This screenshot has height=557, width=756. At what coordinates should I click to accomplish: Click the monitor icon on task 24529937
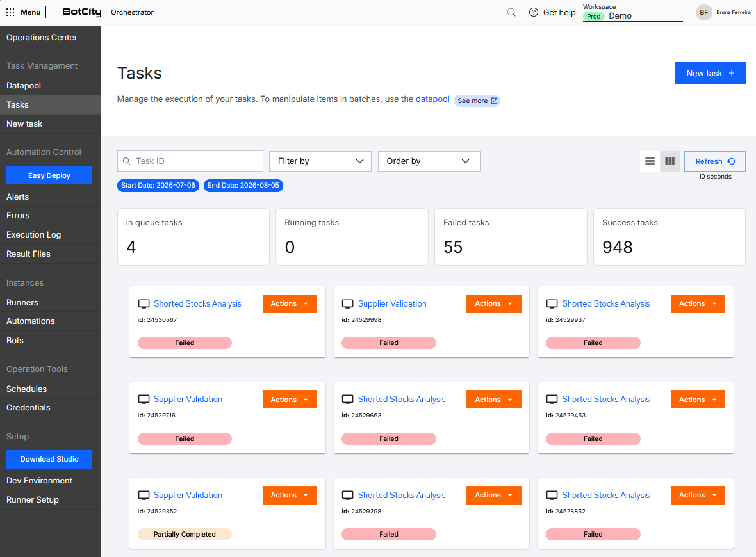552,304
